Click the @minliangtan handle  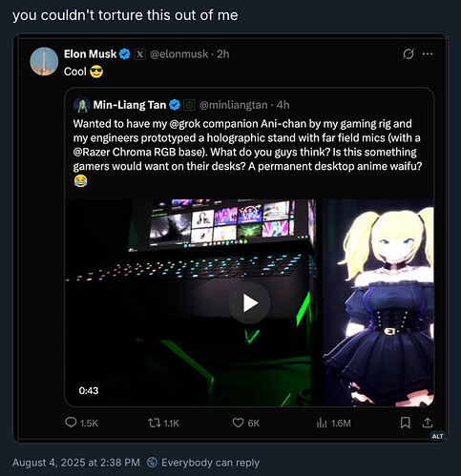[234, 105]
